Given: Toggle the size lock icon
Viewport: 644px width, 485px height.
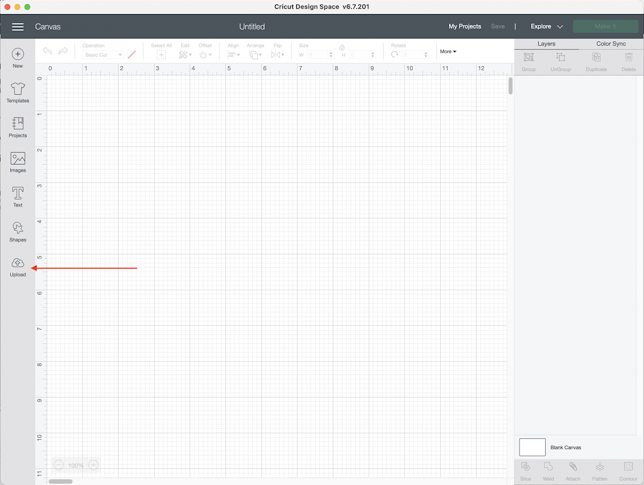Looking at the screenshot, I should 342,48.
